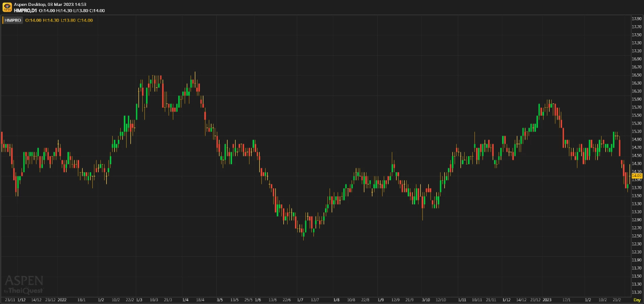
Task: Select the 2022 year marker on time axis
Action: pyautogui.click(x=62, y=300)
